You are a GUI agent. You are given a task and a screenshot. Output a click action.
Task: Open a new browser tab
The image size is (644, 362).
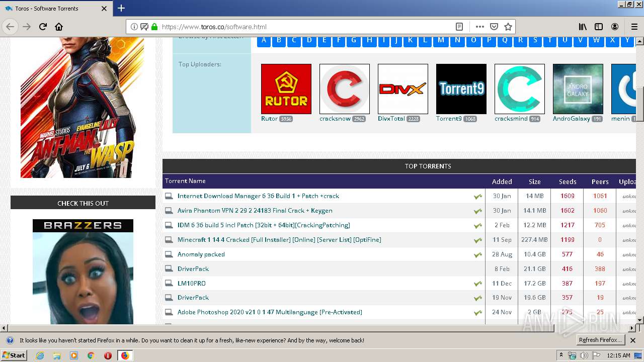121,8
